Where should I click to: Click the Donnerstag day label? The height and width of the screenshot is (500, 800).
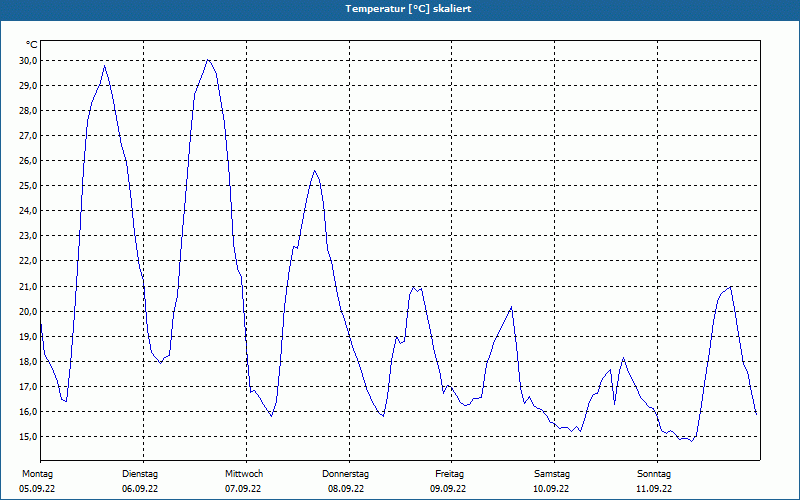point(345,474)
